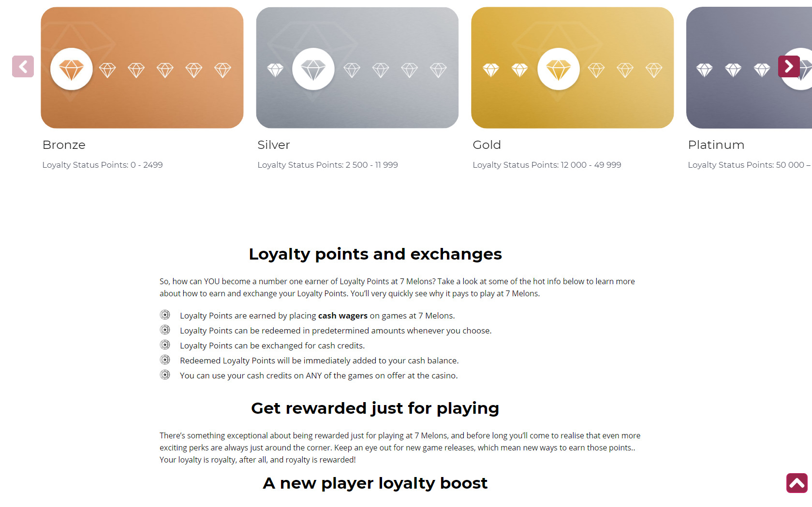Image resolution: width=812 pixels, height=507 pixels.
Task: Open the Silver loyalty card
Action: click(x=357, y=68)
